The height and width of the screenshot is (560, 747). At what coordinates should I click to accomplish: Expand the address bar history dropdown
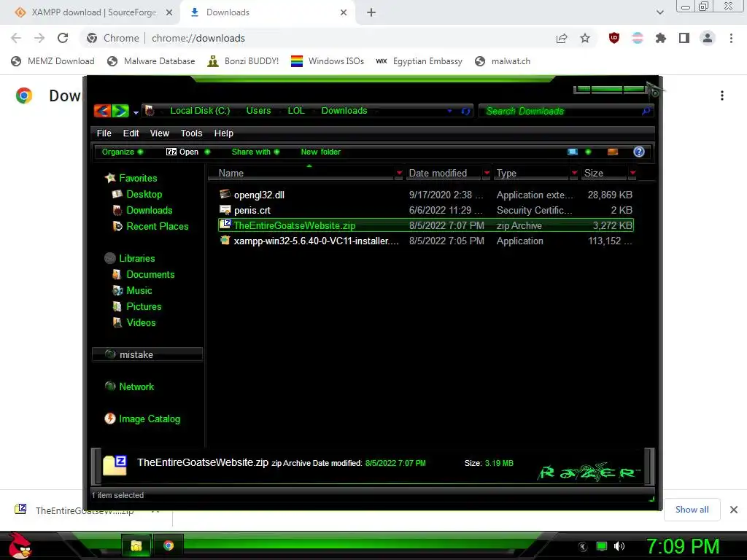click(449, 111)
